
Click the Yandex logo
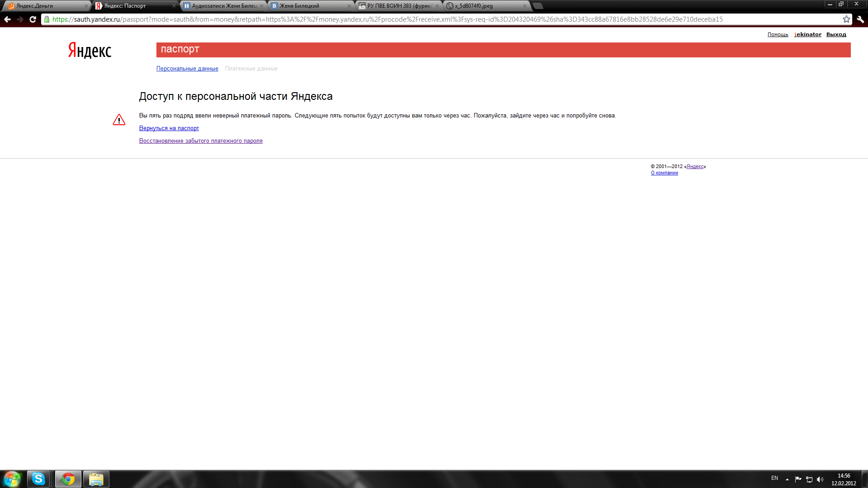point(90,50)
